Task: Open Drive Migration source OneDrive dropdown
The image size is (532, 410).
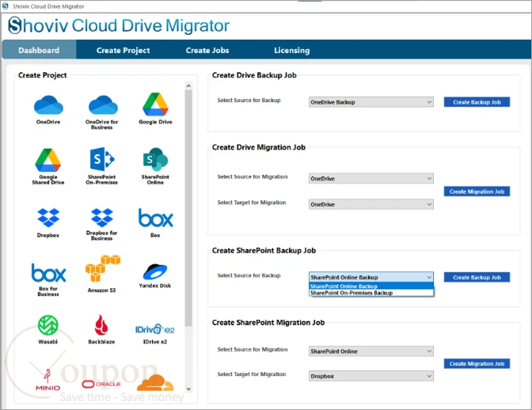Action: click(370, 178)
